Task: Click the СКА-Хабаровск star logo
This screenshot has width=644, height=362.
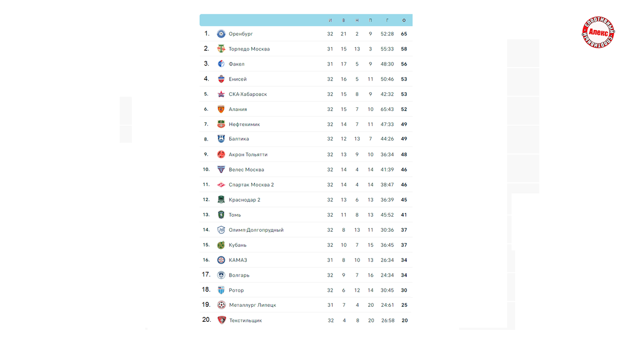Action: 221,94
